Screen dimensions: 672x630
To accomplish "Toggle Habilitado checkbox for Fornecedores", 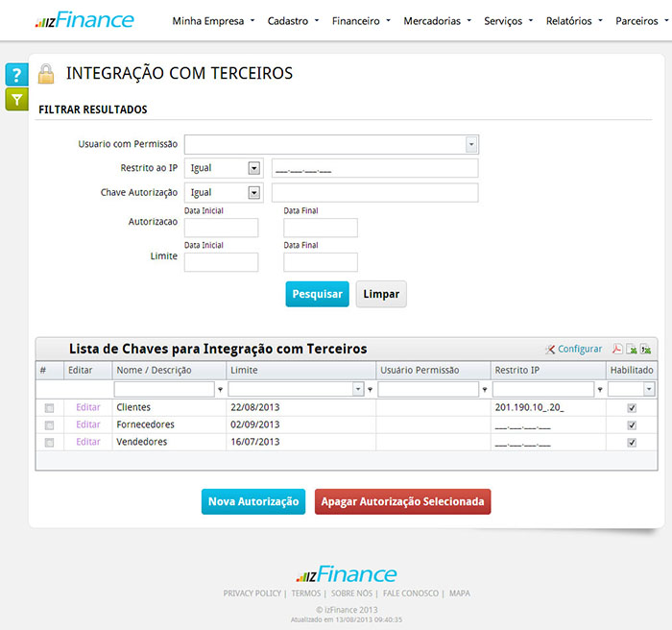I will (631, 424).
